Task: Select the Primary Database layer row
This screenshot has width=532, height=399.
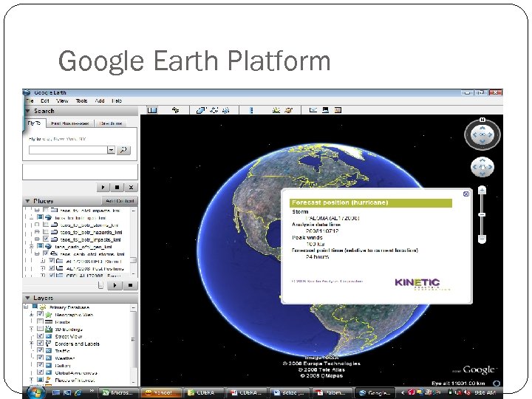Action: click(x=69, y=307)
